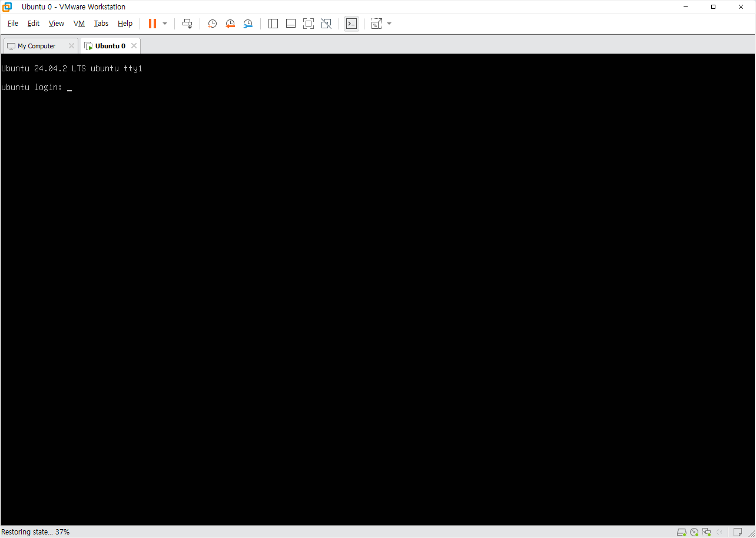This screenshot has height=538, width=756.
Task: Click the sound card status icon
Action: pyautogui.click(x=719, y=533)
